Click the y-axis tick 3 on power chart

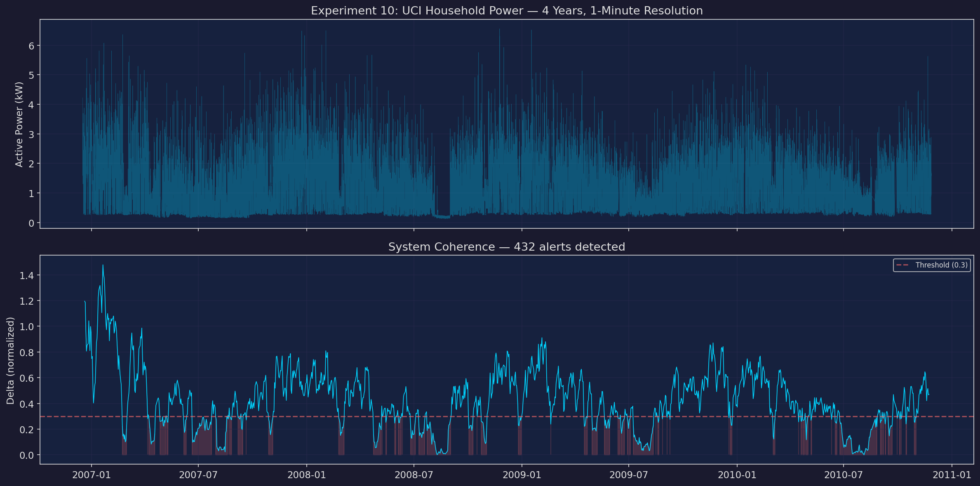pyautogui.click(x=31, y=134)
